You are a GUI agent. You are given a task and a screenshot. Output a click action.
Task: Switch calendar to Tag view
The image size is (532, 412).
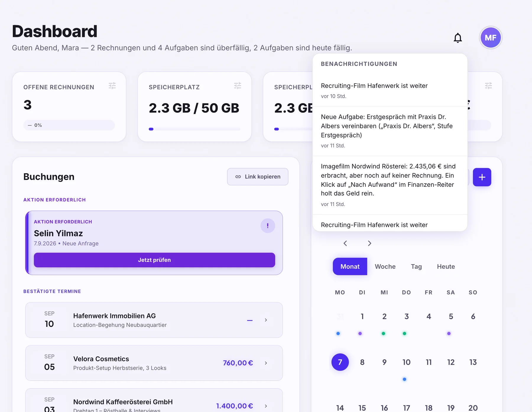tap(416, 267)
